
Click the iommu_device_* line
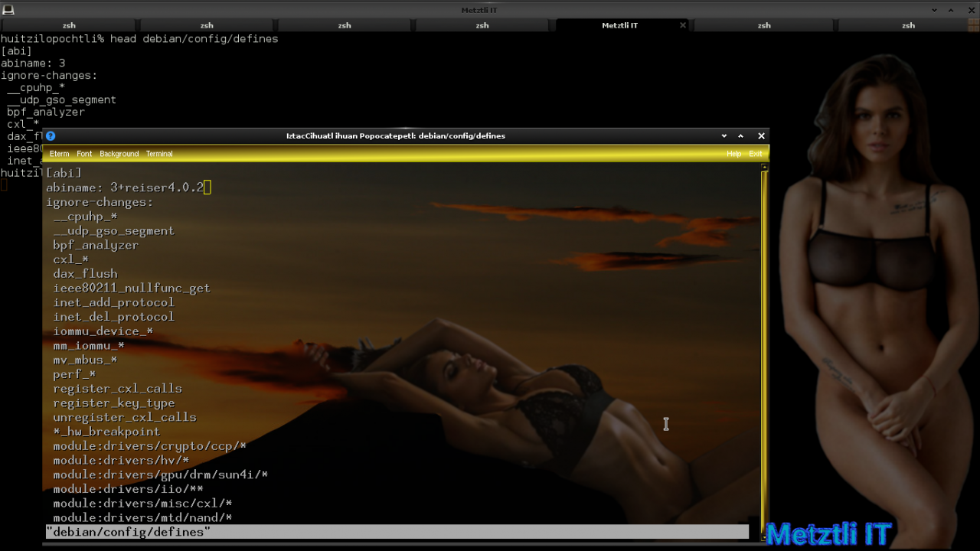[x=103, y=331]
